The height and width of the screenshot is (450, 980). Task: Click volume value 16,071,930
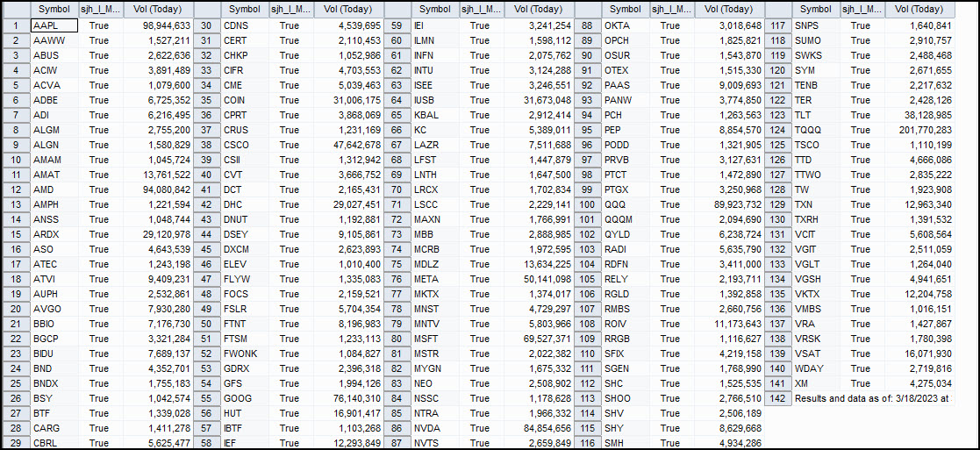click(x=919, y=354)
